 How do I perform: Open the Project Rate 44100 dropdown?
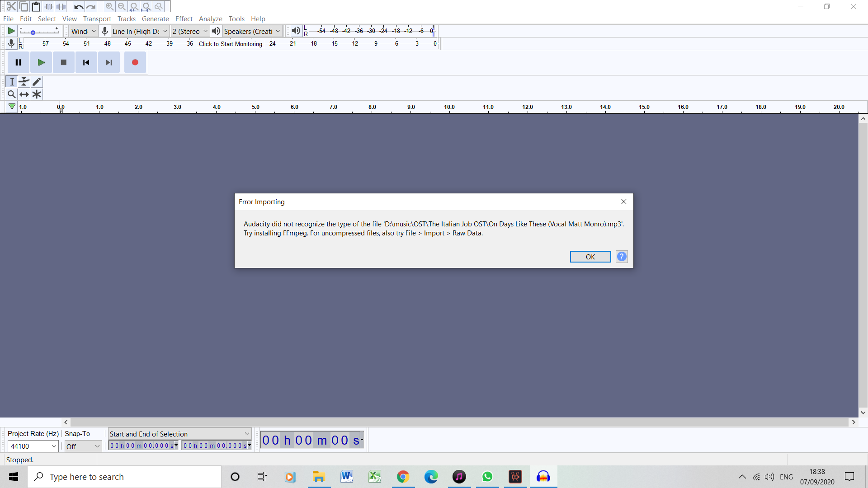point(33,446)
